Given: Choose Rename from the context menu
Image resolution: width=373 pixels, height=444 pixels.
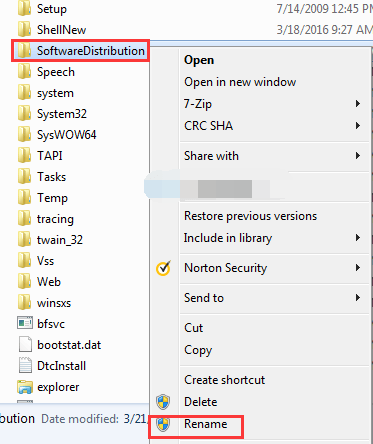Looking at the screenshot, I should pos(206,424).
